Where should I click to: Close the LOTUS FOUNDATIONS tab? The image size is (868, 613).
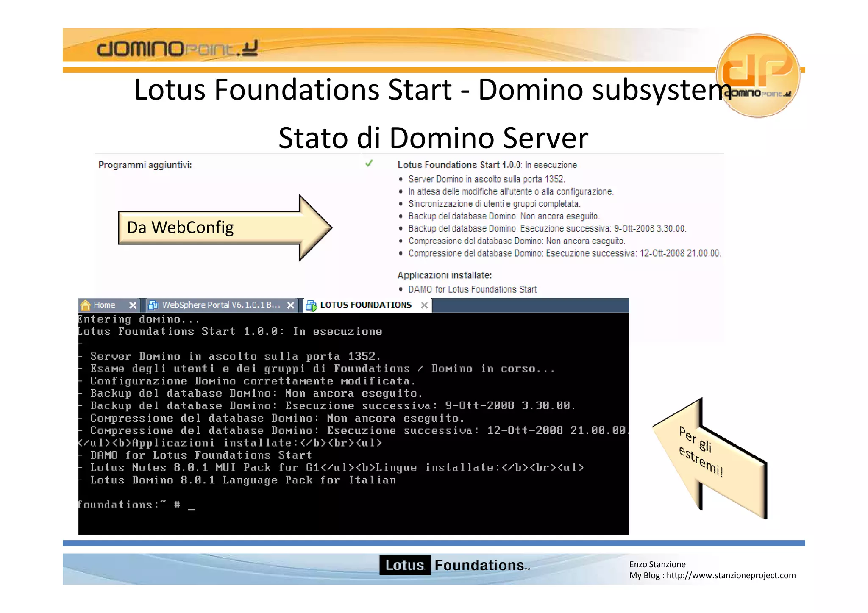[x=424, y=305]
